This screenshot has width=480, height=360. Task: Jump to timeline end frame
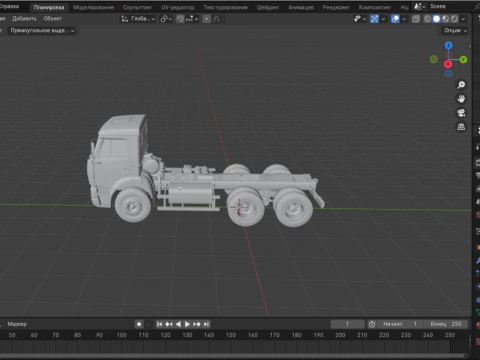[206, 324]
